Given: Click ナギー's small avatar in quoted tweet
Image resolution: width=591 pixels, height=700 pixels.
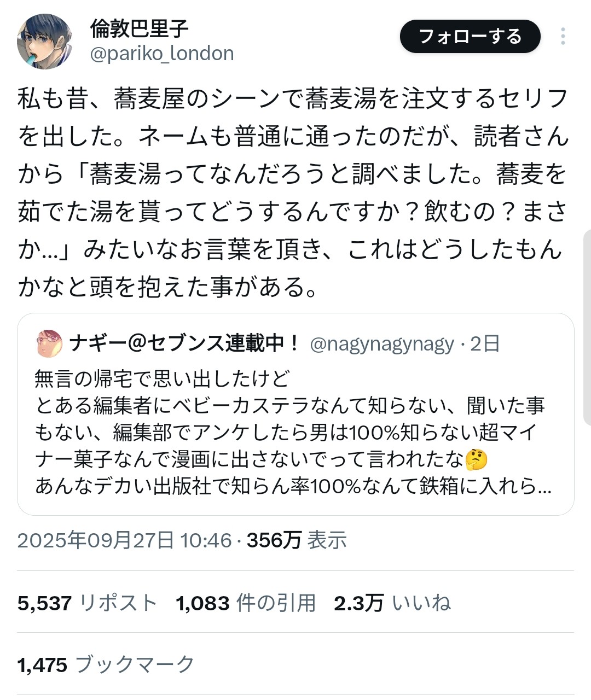Looking at the screenshot, I should pyautogui.click(x=49, y=343).
